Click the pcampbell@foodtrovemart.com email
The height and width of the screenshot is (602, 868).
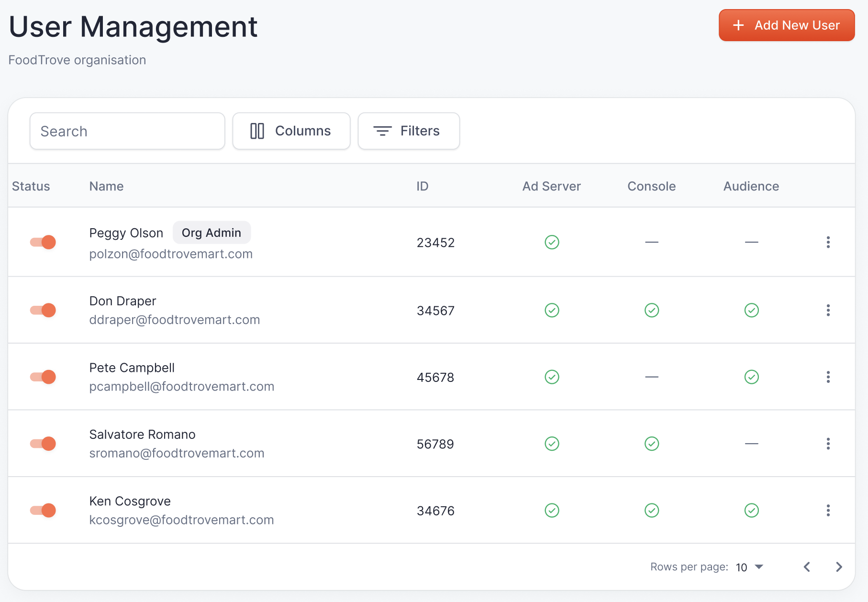point(182,386)
